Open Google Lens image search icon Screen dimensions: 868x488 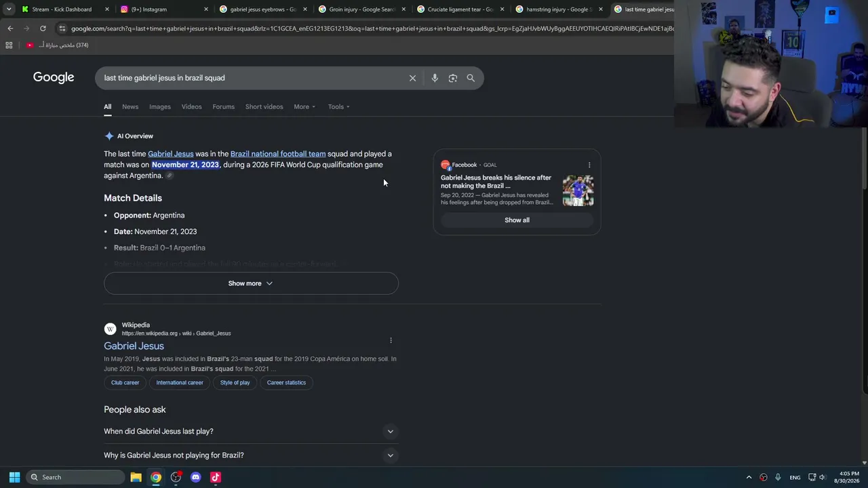(x=453, y=78)
